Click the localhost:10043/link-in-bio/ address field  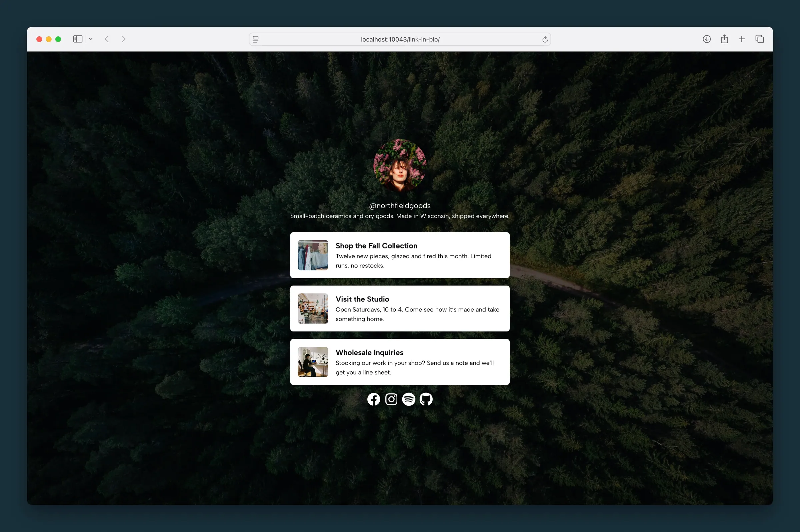[x=400, y=39]
